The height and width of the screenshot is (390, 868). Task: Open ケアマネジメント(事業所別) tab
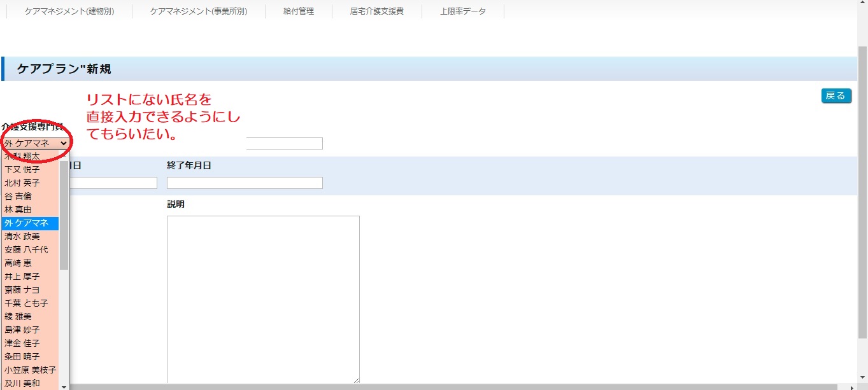[x=199, y=11]
